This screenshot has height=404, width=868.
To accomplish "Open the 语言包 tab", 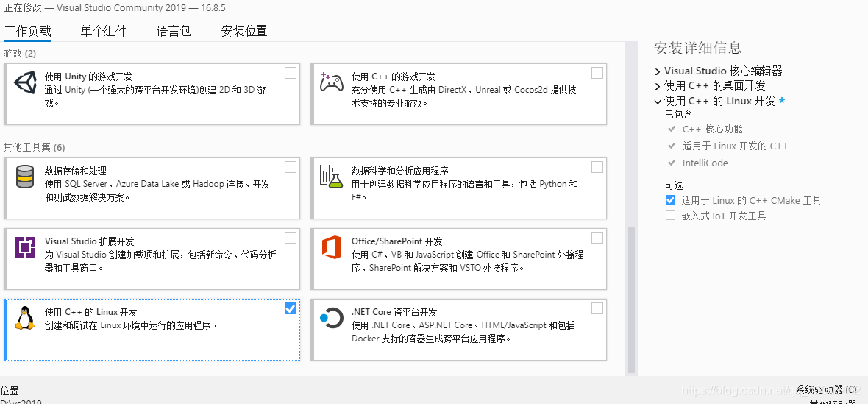I will pyautogui.click(x=174, y=31).
